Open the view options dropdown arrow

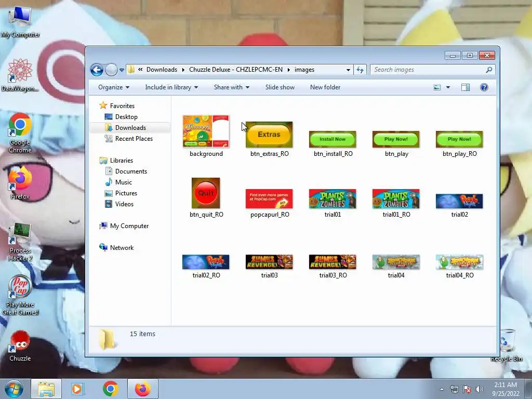pos(448,87)
